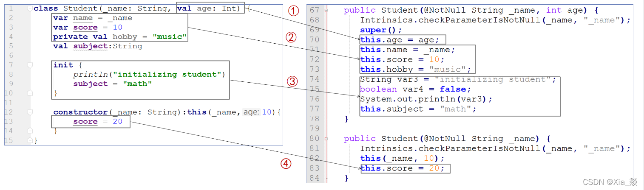Viewport: 644px width, 190px height.
Task: Click line number 79 in the Java gutter
Action: coord(315,128)
